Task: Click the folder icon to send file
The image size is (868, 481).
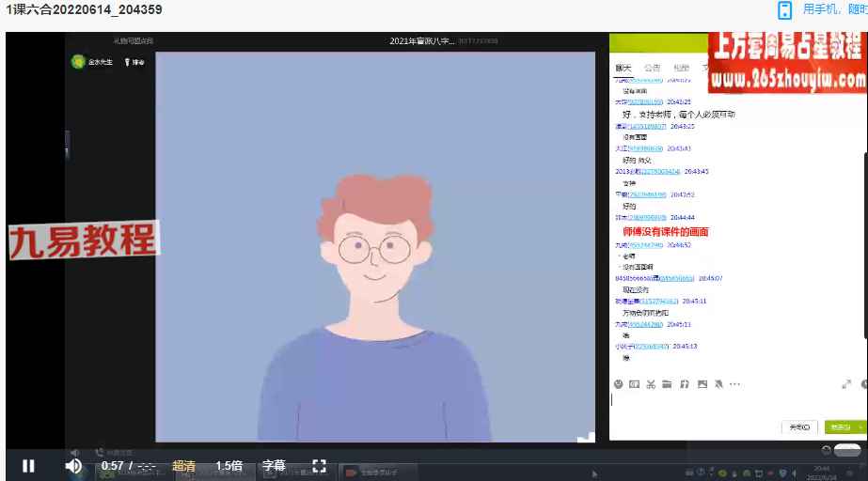Action: pos(667,383)
